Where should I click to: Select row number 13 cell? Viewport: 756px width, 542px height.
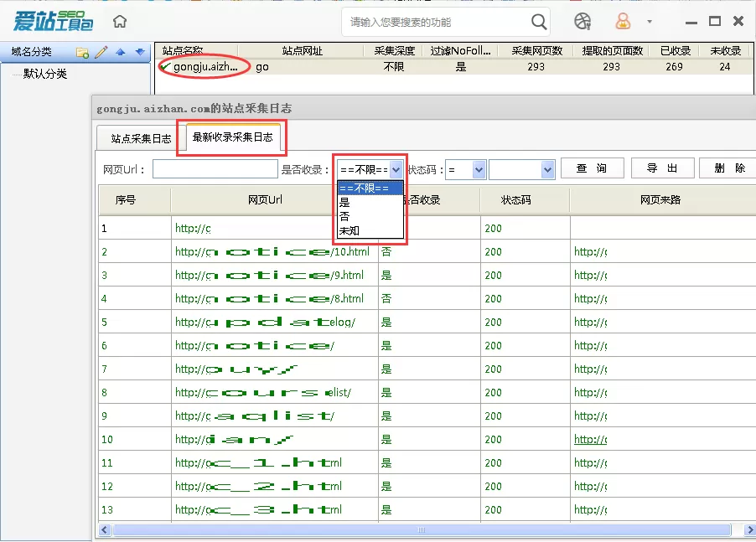pyautogui.click(x=134, y=509)
